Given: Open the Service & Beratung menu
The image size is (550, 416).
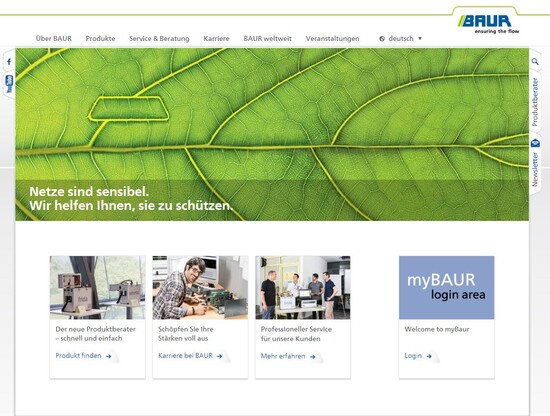Looking at the screenshot, I should (x=159, y=39).
